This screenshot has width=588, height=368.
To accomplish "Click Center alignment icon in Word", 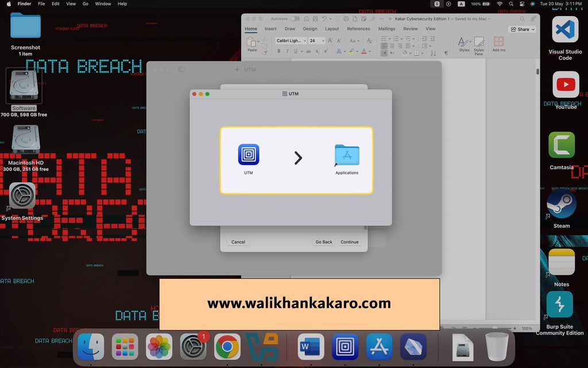I will [392, 46].
